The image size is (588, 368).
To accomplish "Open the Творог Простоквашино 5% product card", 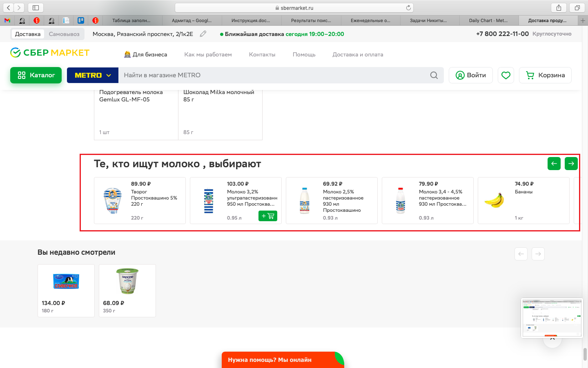I will (x=140, y=200).
